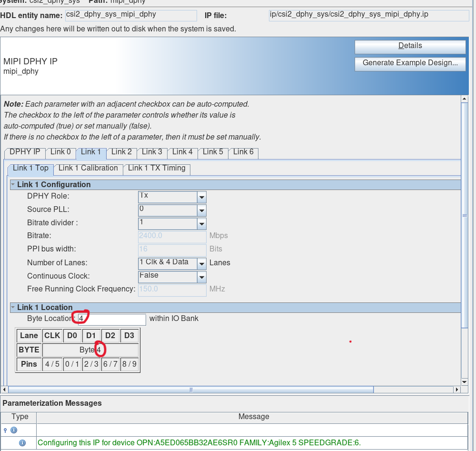This screenshot has height=451, width=476.
Task: Click the info filter icon in the first message row
Action: 13,430
